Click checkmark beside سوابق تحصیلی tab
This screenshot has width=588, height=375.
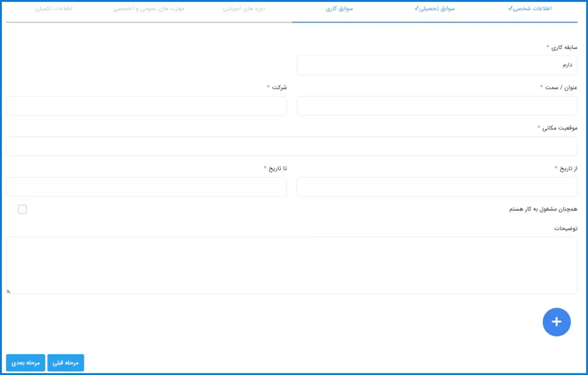(x=416, y=8)
